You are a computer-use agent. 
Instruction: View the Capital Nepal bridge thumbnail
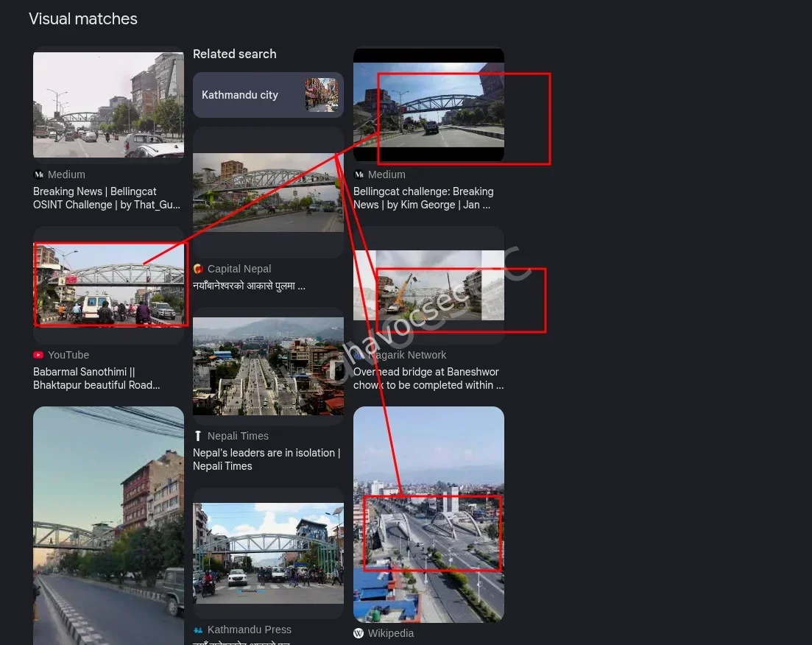point(268,192)
